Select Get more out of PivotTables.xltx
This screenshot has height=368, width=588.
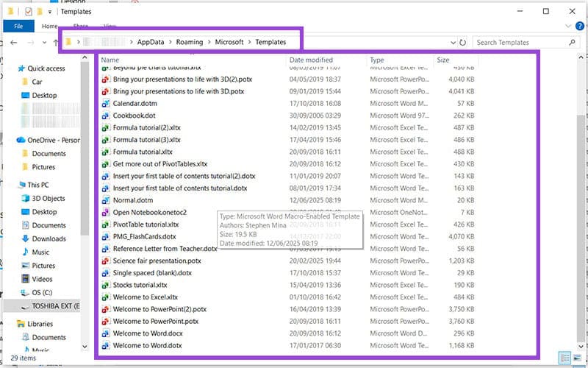[160, 163]
